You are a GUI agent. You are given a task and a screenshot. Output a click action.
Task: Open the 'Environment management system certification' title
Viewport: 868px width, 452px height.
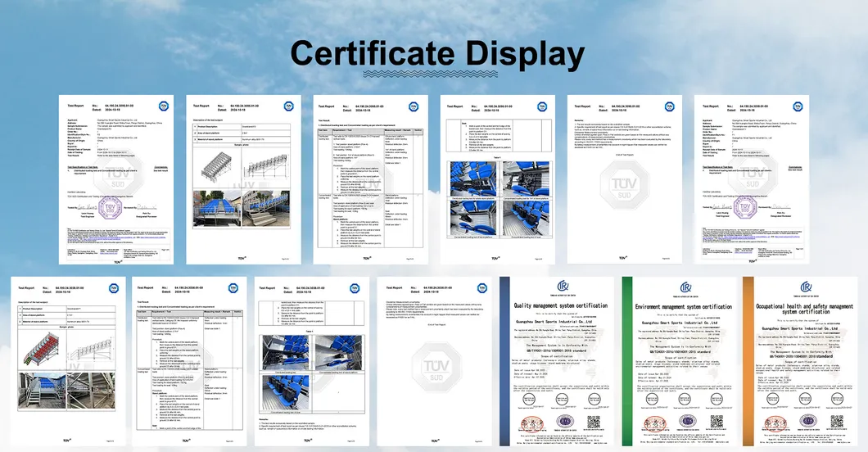[x=684, y=306]
